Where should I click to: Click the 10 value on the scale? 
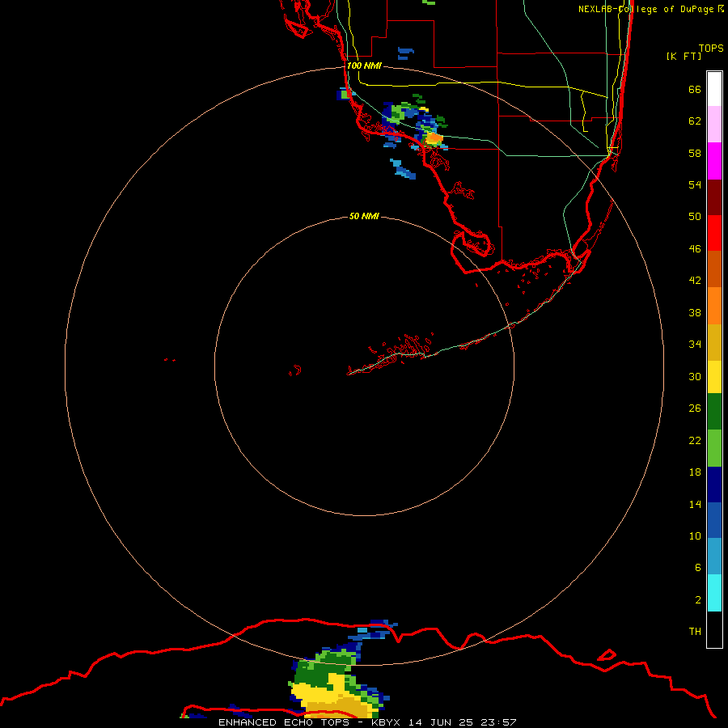(695, 535)
